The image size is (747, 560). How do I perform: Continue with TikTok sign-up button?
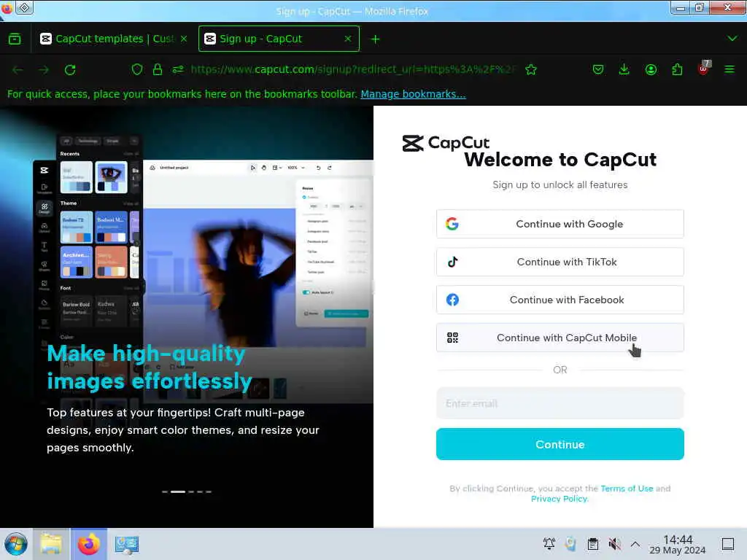pyautogui.click(x=560, y=262)
